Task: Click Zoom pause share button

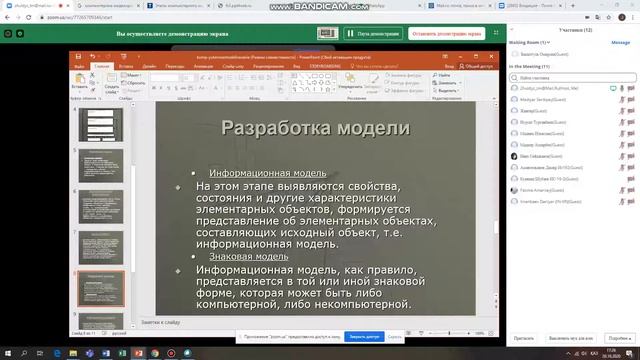Action: [373, 33]
